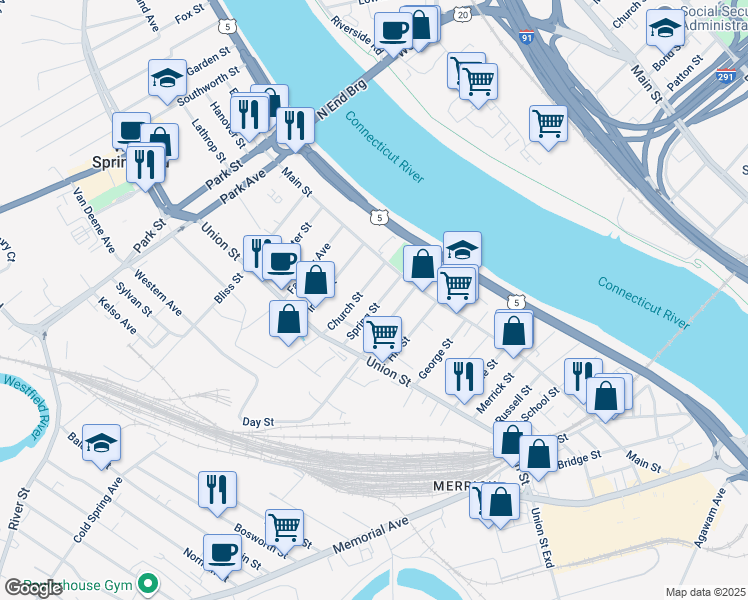Open the shopping bag marker at Bridge St
The width and height of the screenshot is (748, 600).
538,455
